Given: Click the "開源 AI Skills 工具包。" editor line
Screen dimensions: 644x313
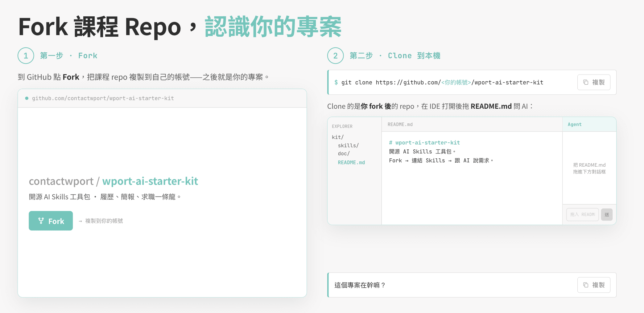Looking at the screenshot, I should (422, 152).
